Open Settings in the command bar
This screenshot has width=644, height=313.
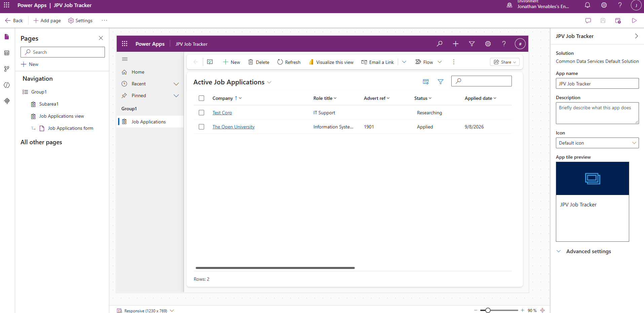click(80, 21)
